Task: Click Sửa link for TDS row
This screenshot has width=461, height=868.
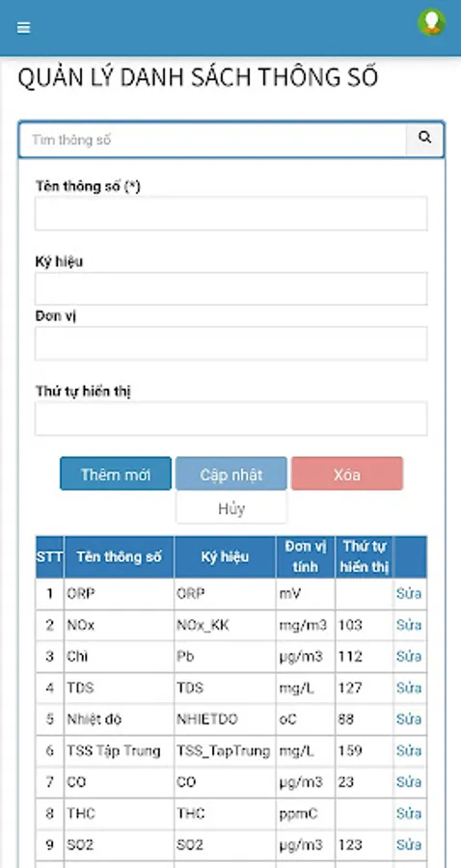Action: pyautogui.click(x=409, y=688)
